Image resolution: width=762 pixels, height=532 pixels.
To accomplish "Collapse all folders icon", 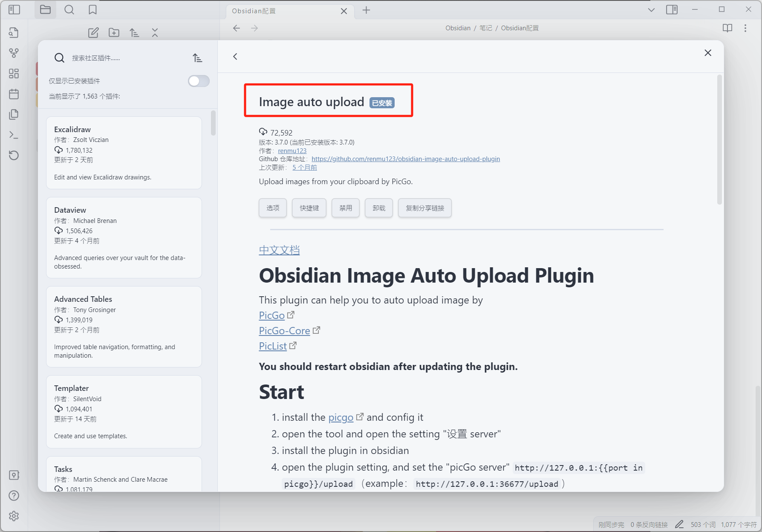I will click(x=155, y=32).
